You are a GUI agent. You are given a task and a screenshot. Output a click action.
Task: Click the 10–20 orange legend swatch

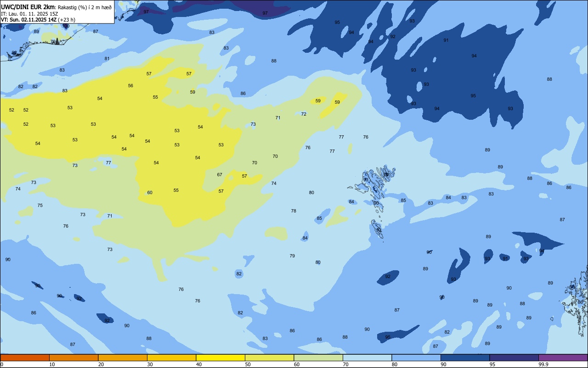pyautogui.click(x=73, y=357)
